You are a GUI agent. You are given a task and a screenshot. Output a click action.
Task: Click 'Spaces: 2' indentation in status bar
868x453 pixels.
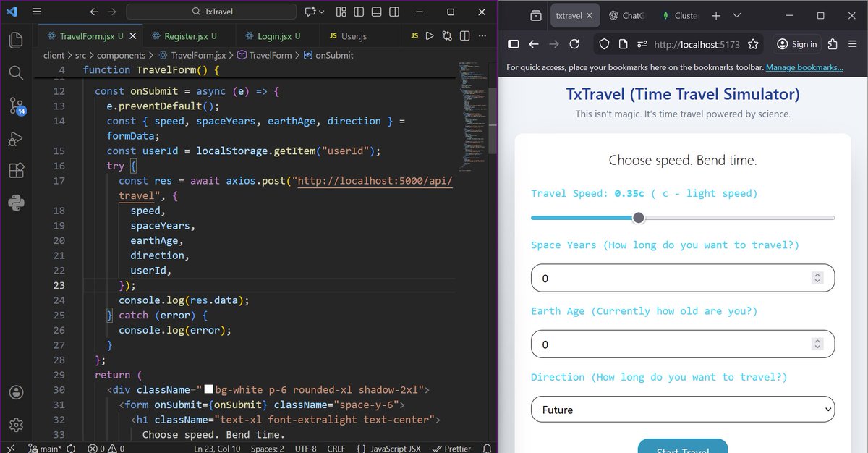(268, 448)
